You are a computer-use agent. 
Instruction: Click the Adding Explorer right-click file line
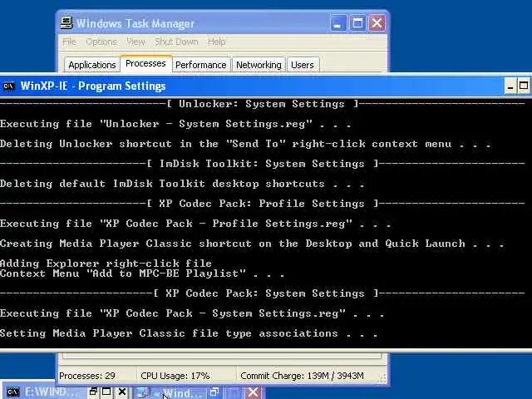106,264
